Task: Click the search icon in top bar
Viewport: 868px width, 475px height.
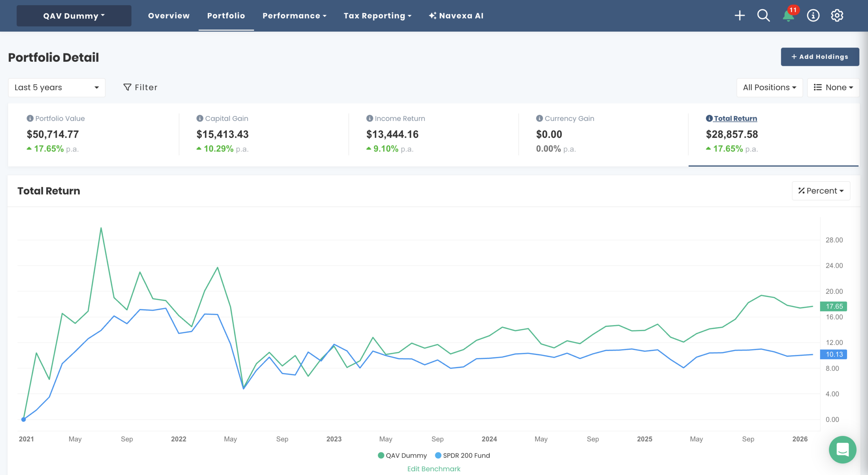Action: (x=763, y=16)
